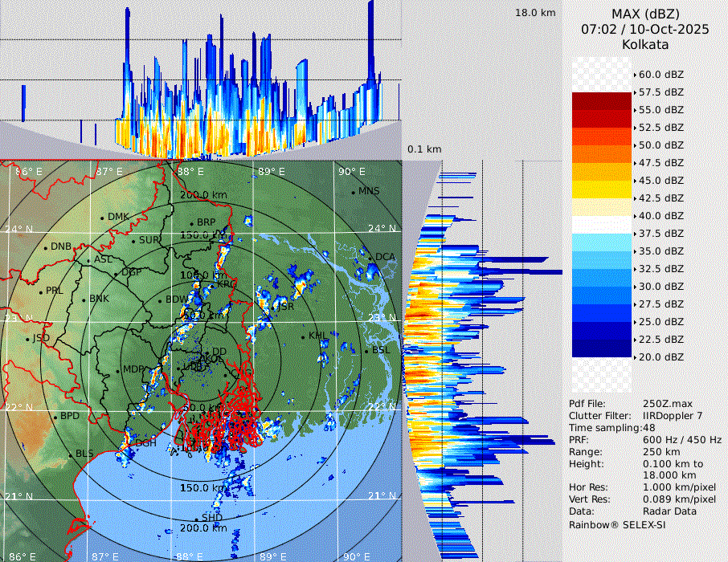Click the BRP station marker
The height and width of the screenshot is (562, 728).
[x=192, y=223]
